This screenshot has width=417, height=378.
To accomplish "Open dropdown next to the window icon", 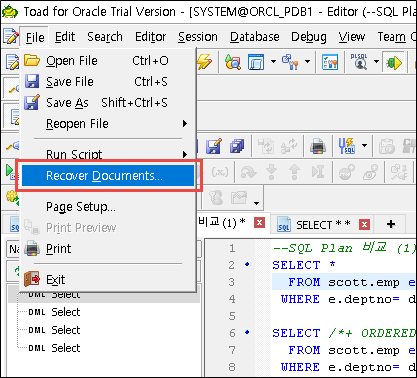I will point(273,62).
